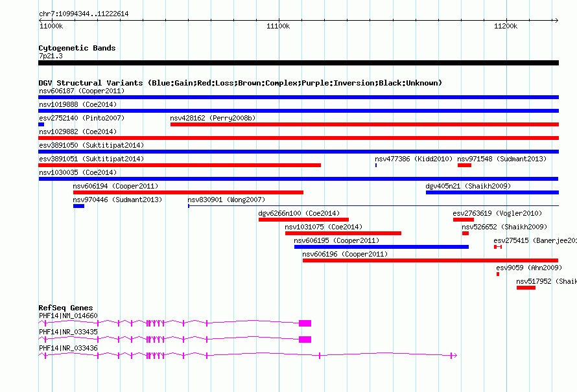This screenshot has height=392, width=577.
Task: Click the DGV Structural Variants track title
Action: tap(241, 83)
